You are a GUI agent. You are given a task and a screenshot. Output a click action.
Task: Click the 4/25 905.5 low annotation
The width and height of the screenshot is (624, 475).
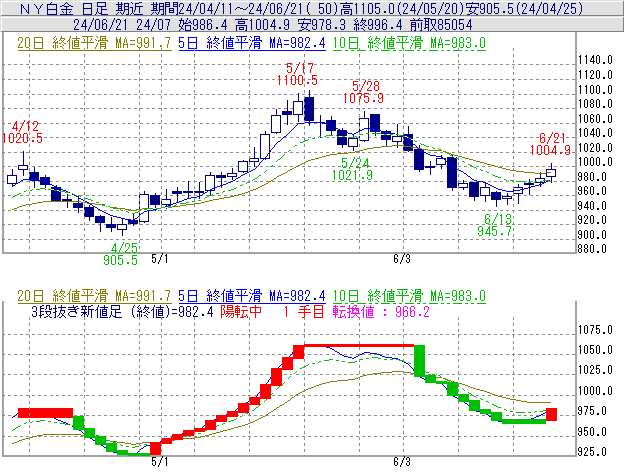(x=121, y=254)
